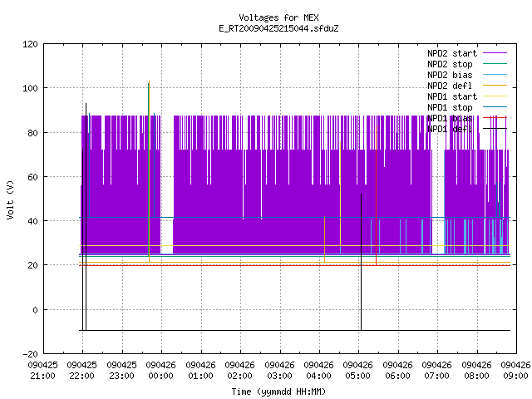This screenshot has height=399, width=532.
Task: Click the x-axis label 090426 07:00
Action: (437, 371)
